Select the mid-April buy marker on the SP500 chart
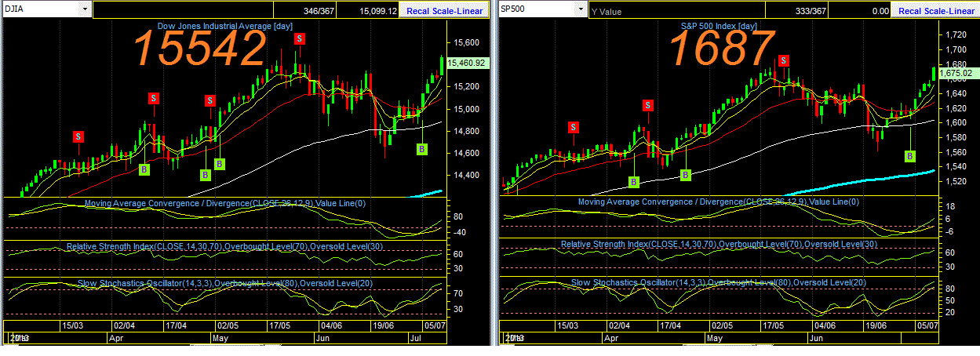The height and width of the screenshot is (356, 980). (633, 182)
